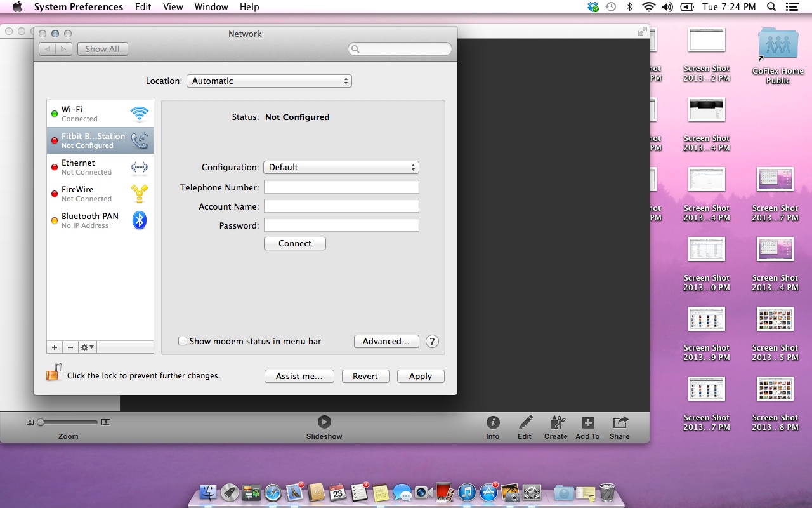Launch iTunes from the Dock
812x508 pixels.
point(466,492)
